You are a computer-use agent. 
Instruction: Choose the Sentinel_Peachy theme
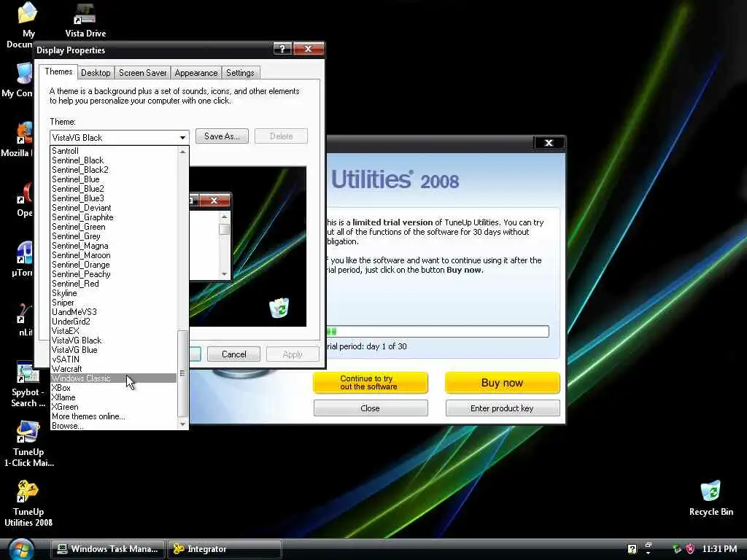113,274
